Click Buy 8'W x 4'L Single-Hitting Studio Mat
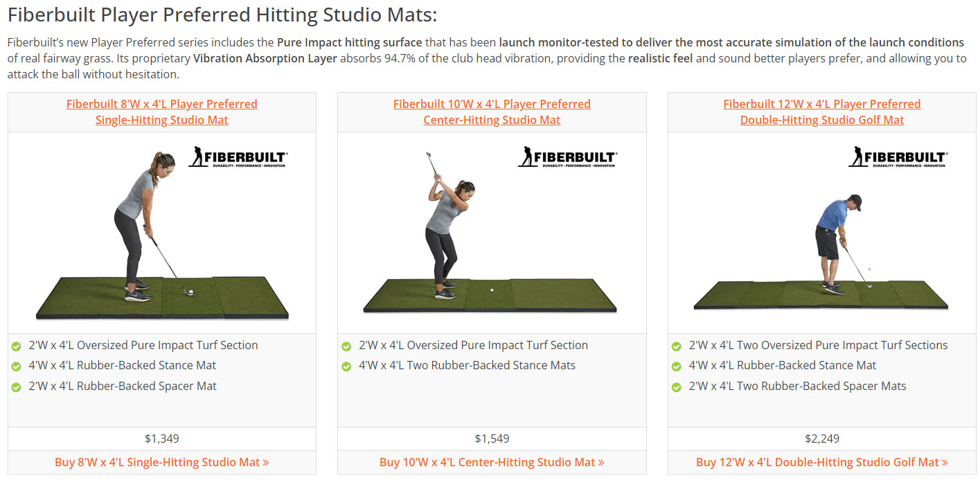Viewport: 980px width, 487px height. click(x=162, y=462)
